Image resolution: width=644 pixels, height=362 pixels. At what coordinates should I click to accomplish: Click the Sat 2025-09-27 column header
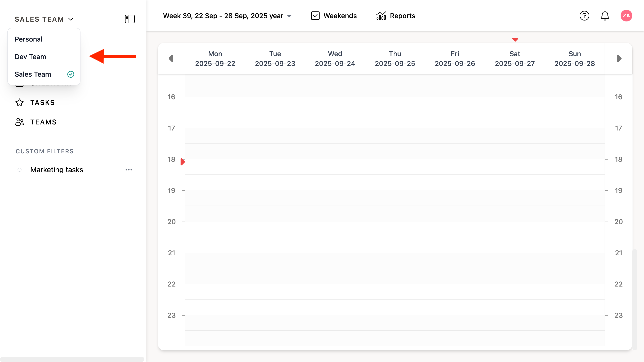click(514, 59)
